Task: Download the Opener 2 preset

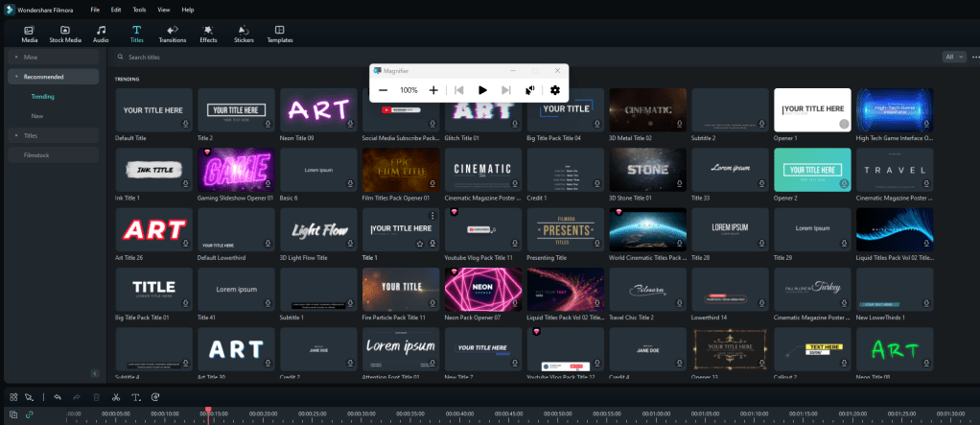Action: (845, 184)
